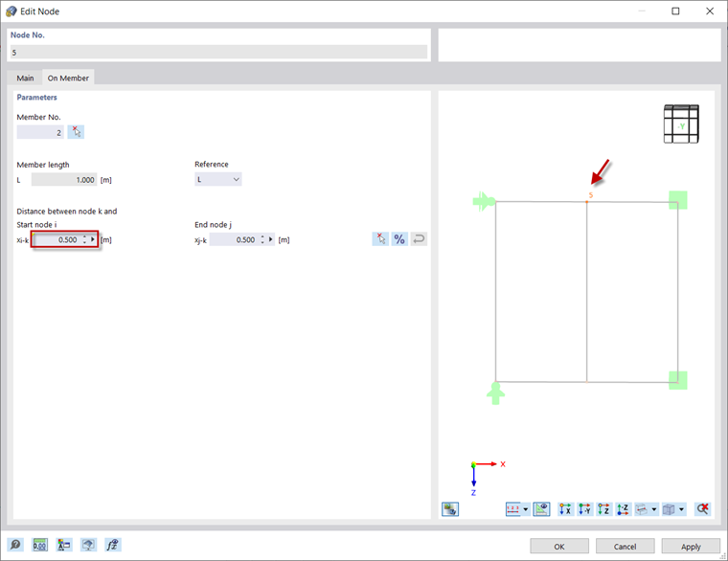Open the Reference L dropdown
This screenshot has height=561, width=728.
click(218, 180)
